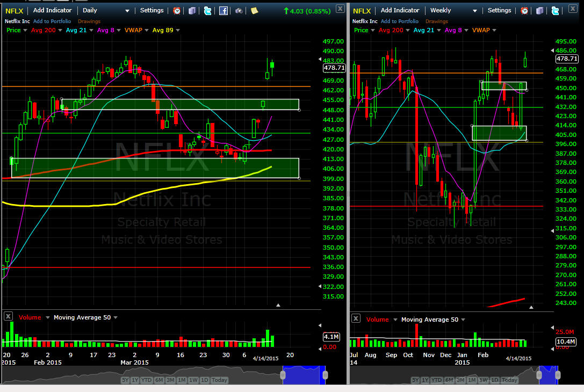Image resolution: width=584 pixels, height=392 pixels.
Task: Select Today range in Weekly chart
Action: (509, 380)
